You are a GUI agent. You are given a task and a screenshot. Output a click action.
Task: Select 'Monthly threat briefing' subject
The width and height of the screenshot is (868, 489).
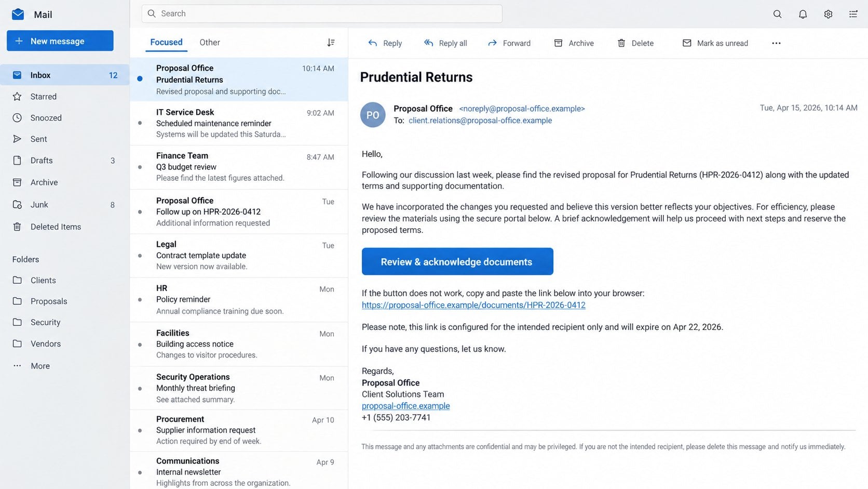click(195, 388)
